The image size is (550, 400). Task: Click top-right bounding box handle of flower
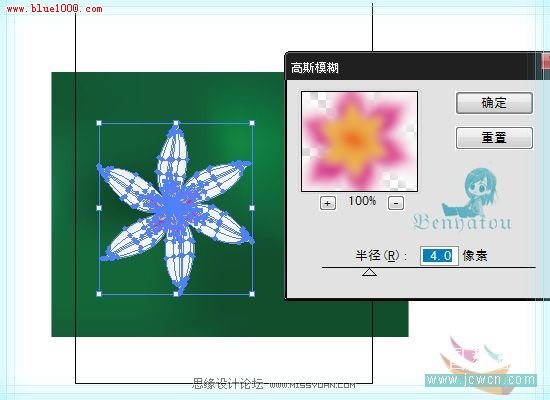coord(252,123)
